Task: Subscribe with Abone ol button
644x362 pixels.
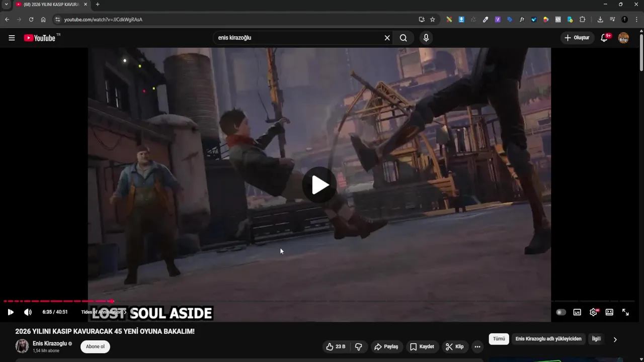Action: click(x=95, y=346)
